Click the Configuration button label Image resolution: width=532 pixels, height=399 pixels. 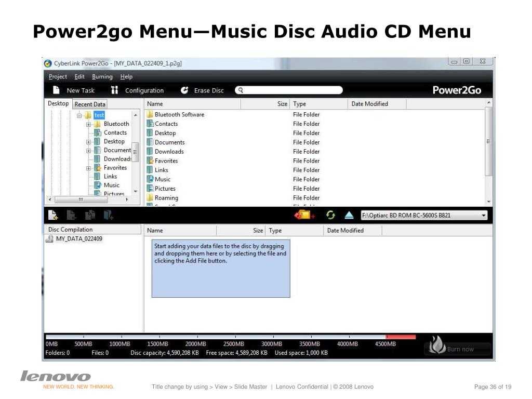(x=144, y=90)
